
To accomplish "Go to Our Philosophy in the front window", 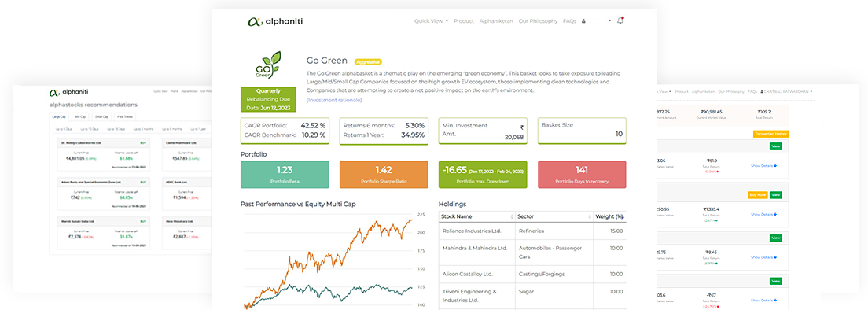I will coord(538,21).
